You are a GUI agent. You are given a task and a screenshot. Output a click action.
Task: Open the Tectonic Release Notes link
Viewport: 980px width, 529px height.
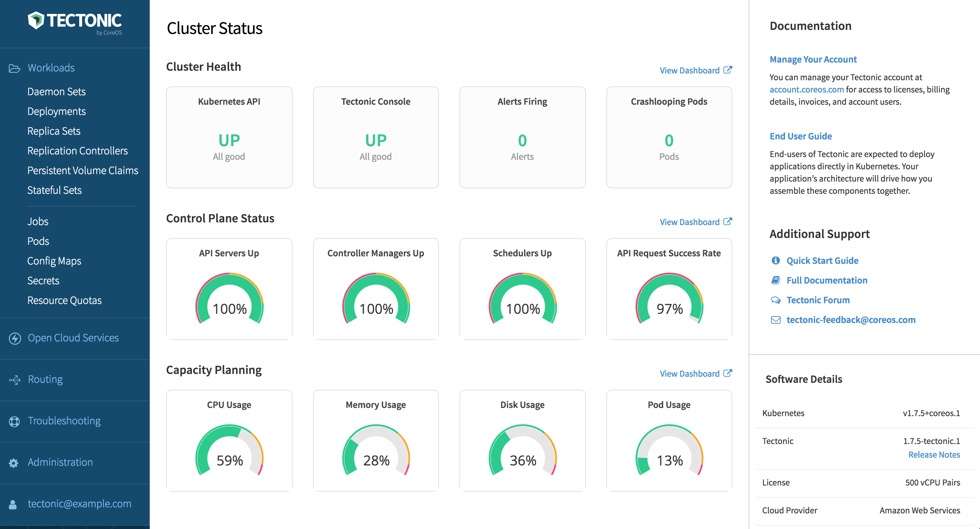tap(934, 455)
